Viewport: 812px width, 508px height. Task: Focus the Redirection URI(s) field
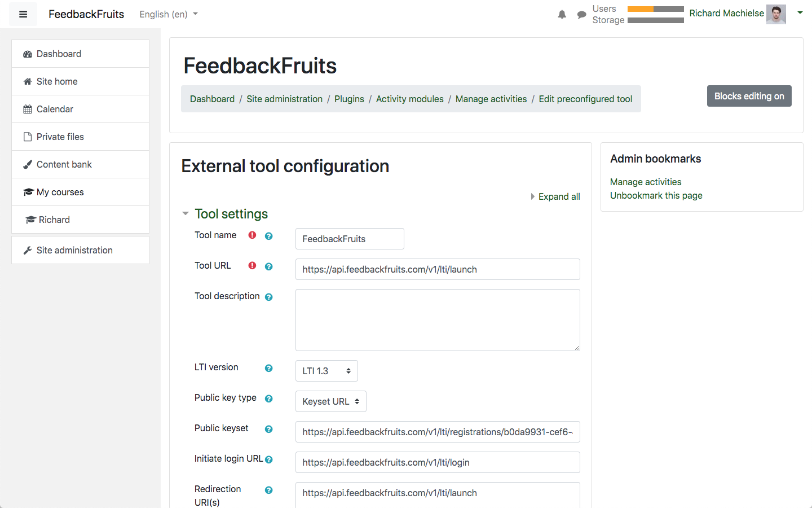[x=438, y=494]
